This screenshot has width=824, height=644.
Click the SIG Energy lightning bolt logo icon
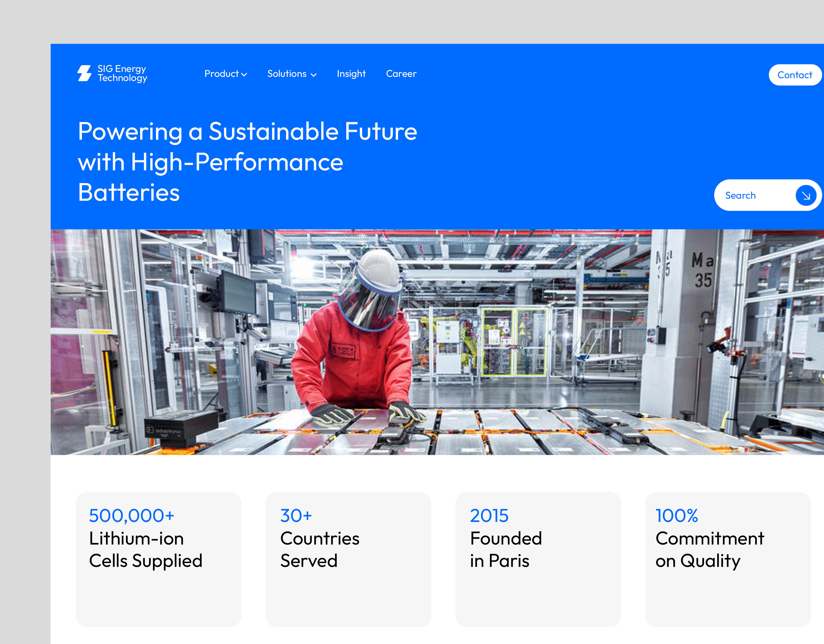(x=84, y=73)
